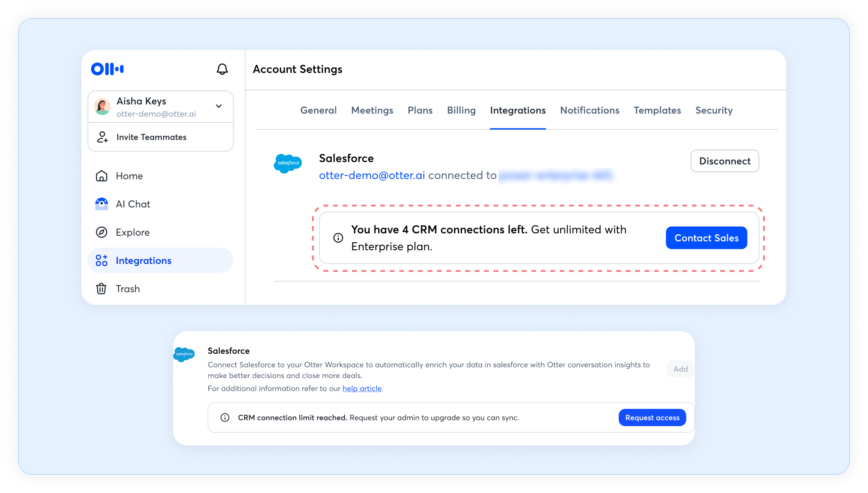
Task: Open Explore via the compass icon
Action: pyautogui.click(x=102, y=232)
